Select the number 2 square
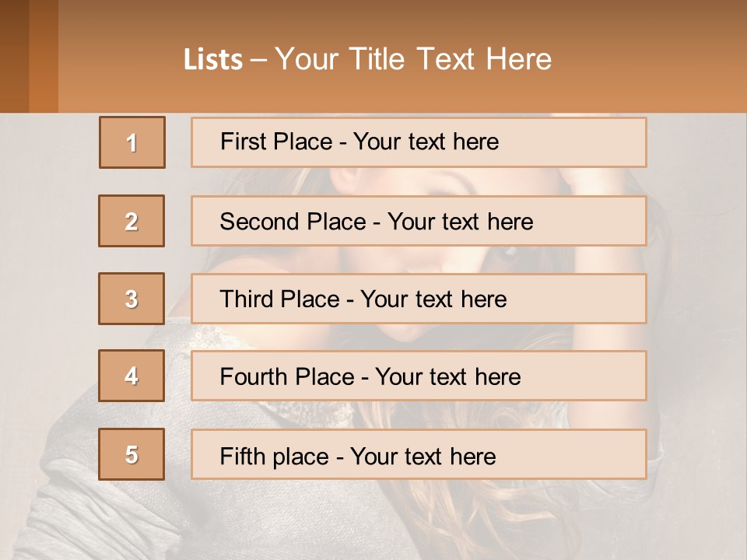This screenshot has height=560, width=747. coord(132,221)
